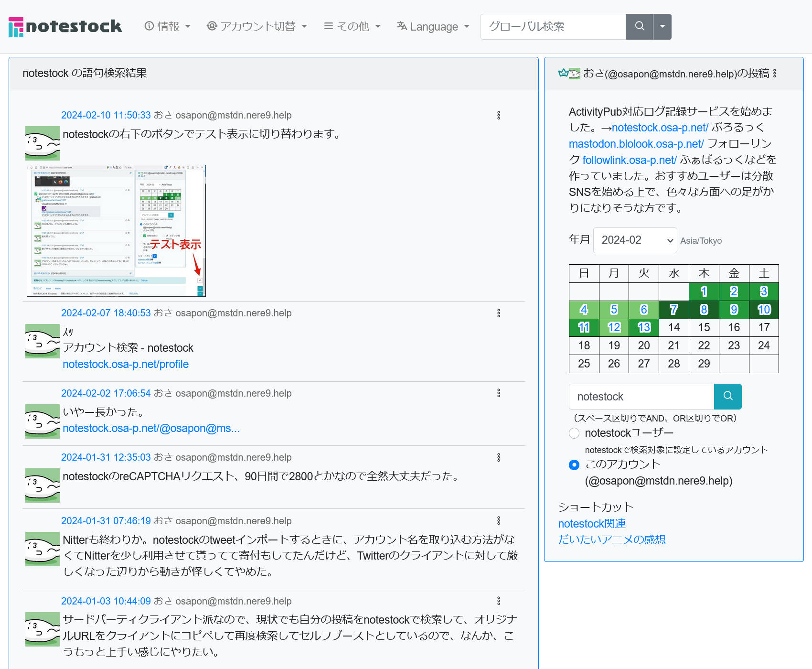This screenshot has width=812, height=669.
Task: Open timestamp link 2024-01-31 12:35:03
Action: click(x=106, y=457)
